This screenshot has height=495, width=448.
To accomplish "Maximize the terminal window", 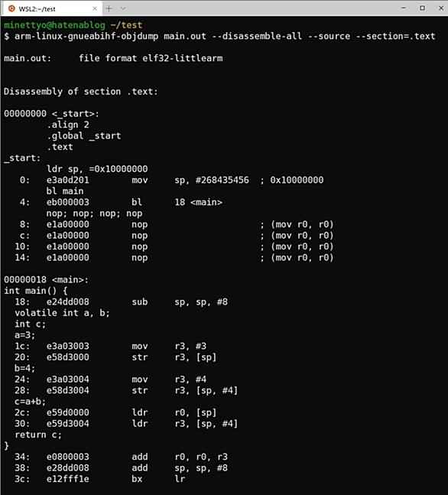I will [x=422, y=8].
